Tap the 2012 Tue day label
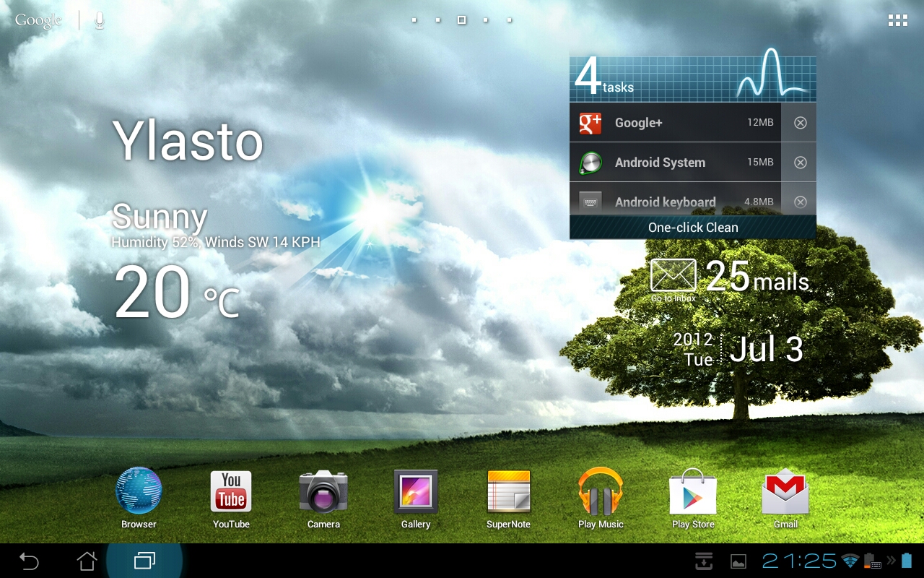924x578 pixels. 694,349
